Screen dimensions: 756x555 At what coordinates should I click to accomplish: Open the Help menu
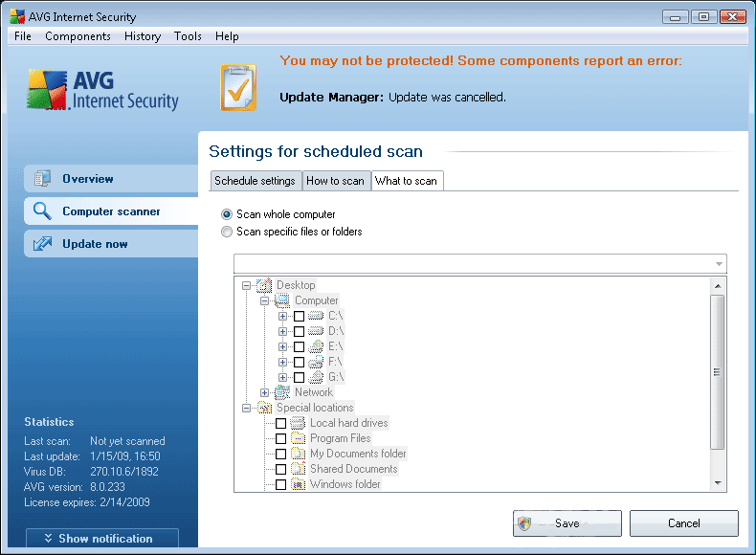click(227, 36)
